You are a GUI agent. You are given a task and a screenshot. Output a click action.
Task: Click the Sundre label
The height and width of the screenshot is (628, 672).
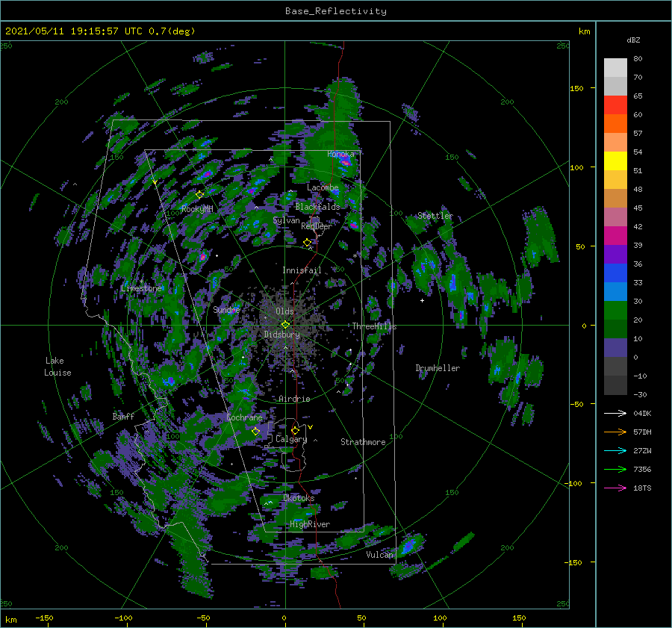coord(226,309)
